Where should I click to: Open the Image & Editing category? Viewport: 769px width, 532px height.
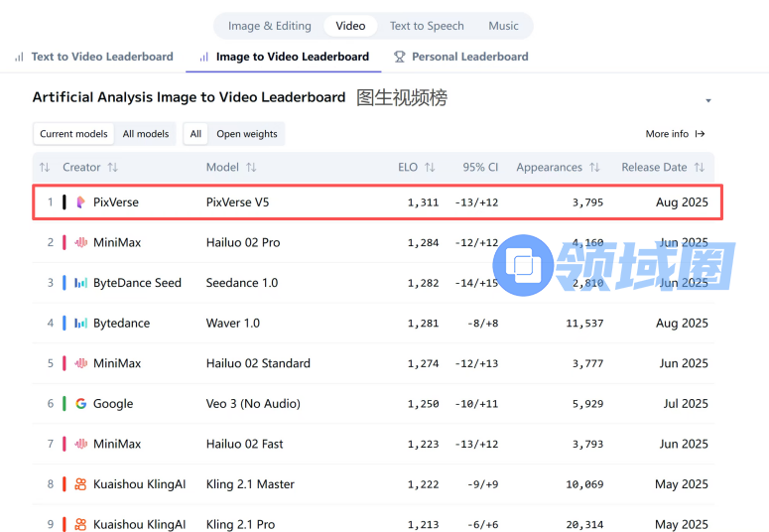(x=269, y=26)
